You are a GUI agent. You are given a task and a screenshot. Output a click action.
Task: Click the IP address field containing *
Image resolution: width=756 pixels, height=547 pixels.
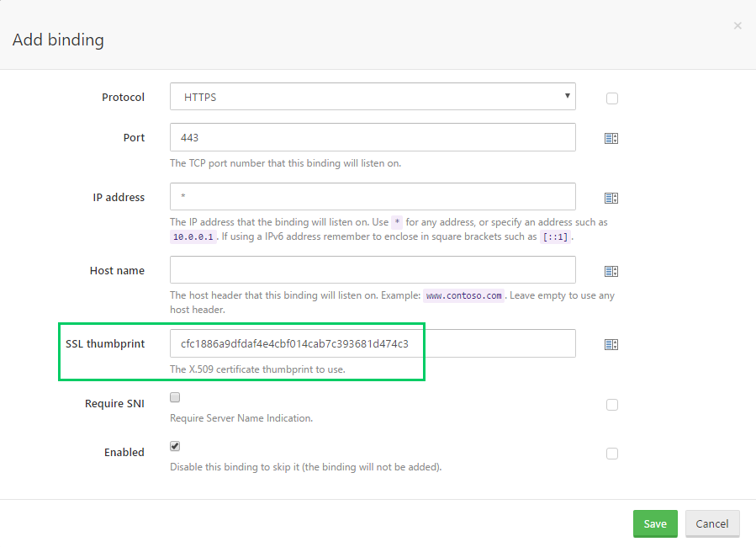373,197
